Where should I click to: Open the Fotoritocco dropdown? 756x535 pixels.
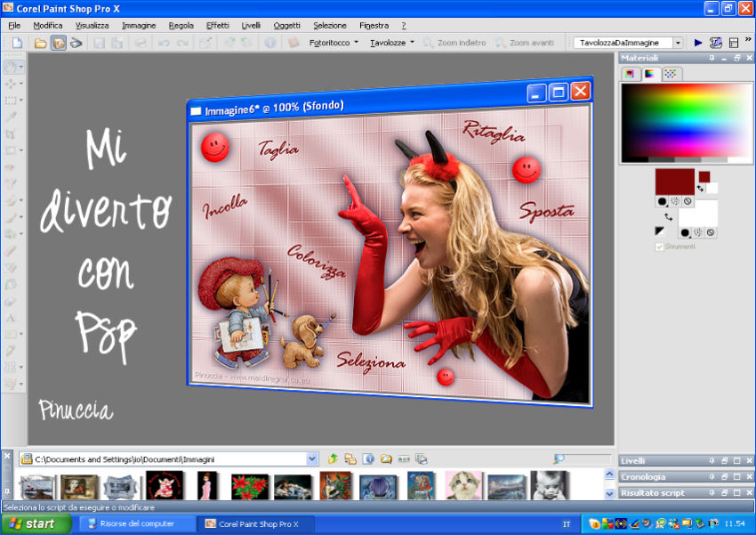point(334,43)
